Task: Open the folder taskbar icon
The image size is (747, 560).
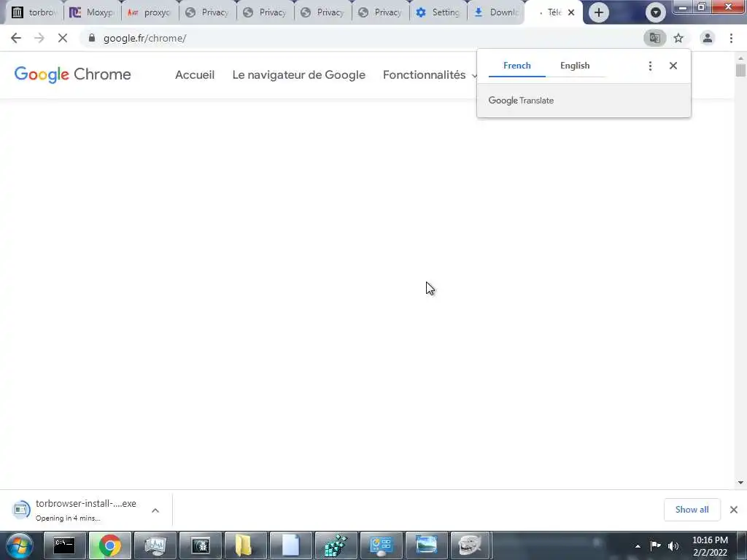Action: [245, 545]
